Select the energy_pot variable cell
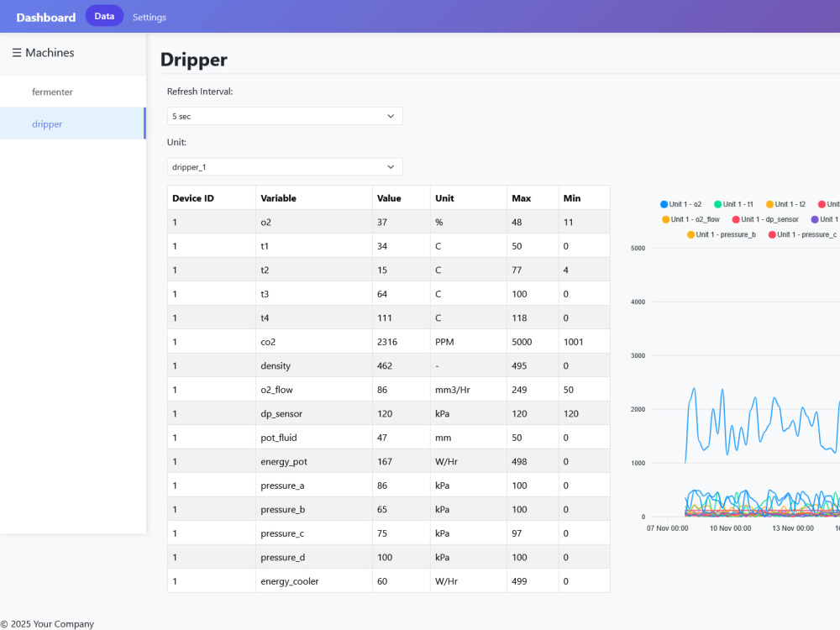The height and width of the screenshot is (630, 840). (314, 461)
